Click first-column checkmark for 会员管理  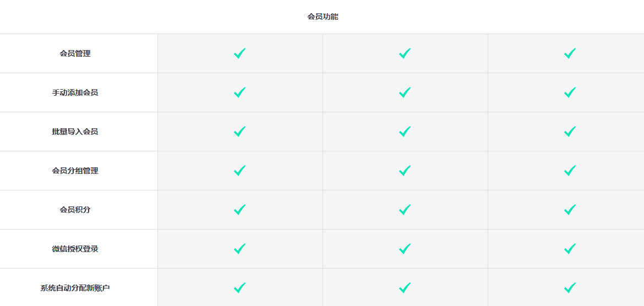pyautogui.click(x=239, y=53)
